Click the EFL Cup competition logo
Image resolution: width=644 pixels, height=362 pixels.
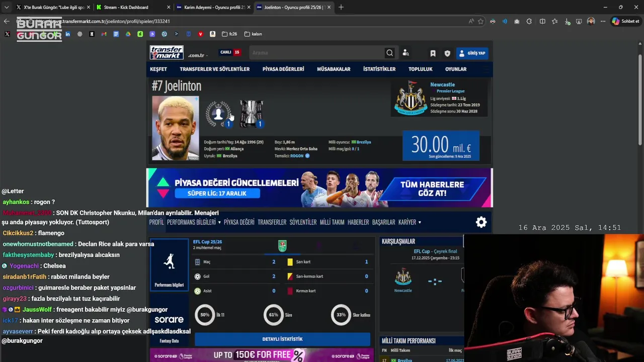pos(283,246)
